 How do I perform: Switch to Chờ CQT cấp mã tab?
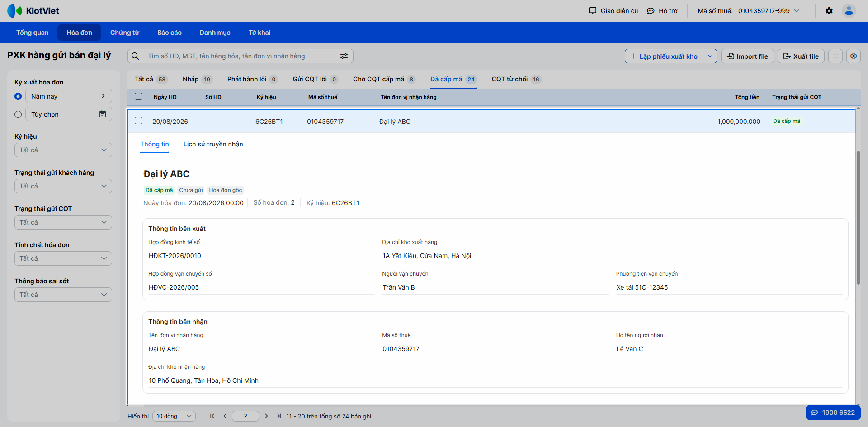click(384, 79)
